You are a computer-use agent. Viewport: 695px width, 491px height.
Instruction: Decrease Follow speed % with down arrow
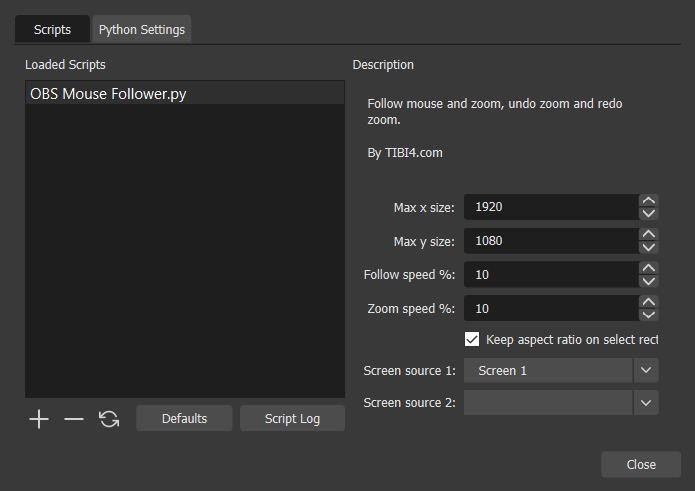coord(648,281)
